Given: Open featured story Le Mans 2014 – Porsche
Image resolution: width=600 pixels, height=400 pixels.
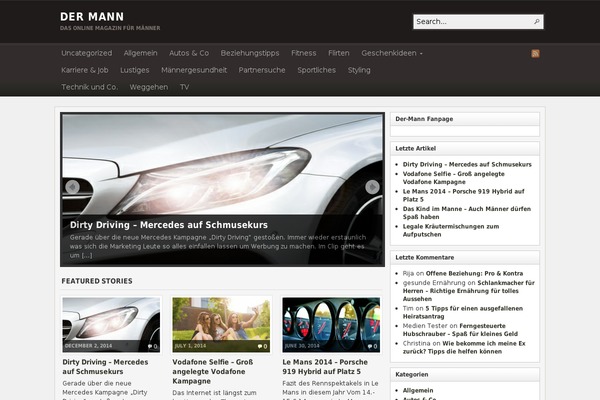Looking at the screenshot, I should (x=325, y=367).
